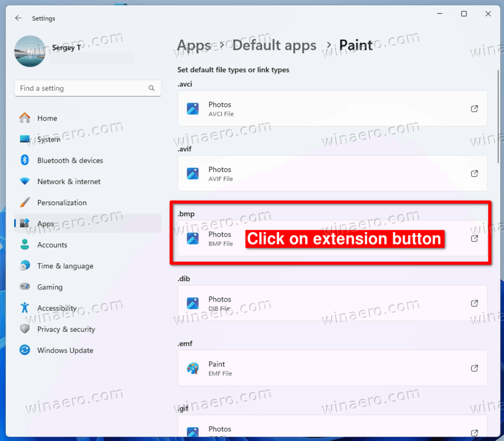Go to System settings
The width and height of the screenshot is (504, 441).
88,139
